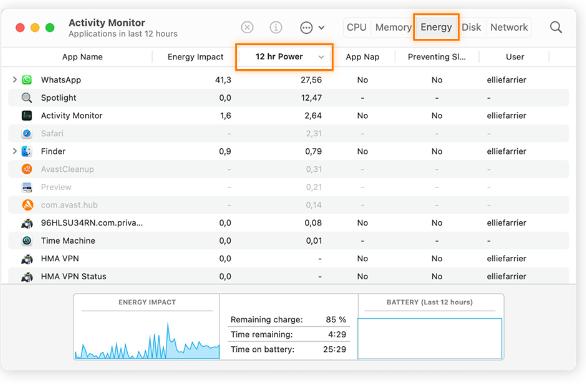Select the 96HLSU34RN.com.priva... row name
586x386 pixels.
point(92,223)
